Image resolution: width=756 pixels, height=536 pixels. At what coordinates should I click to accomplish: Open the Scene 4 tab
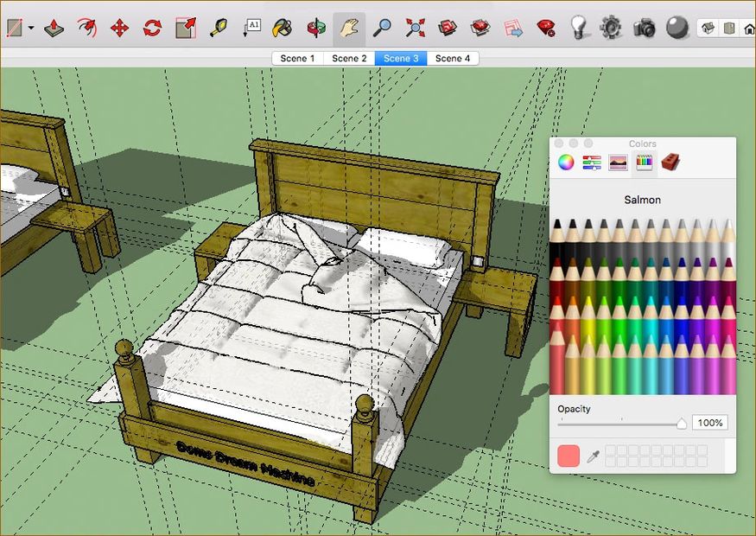(453, 58)
